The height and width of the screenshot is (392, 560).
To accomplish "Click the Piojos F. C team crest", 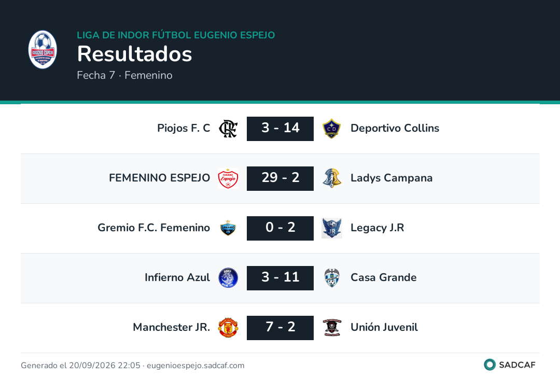I will 228,129.
